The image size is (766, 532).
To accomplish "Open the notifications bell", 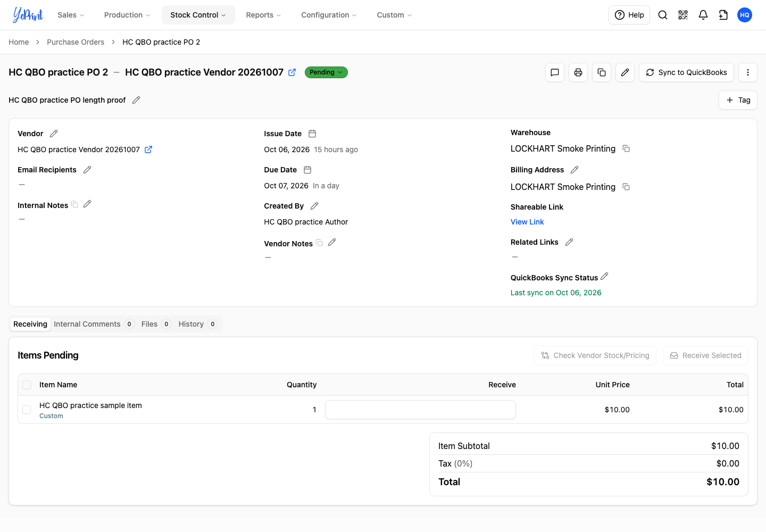I will 703,15.
